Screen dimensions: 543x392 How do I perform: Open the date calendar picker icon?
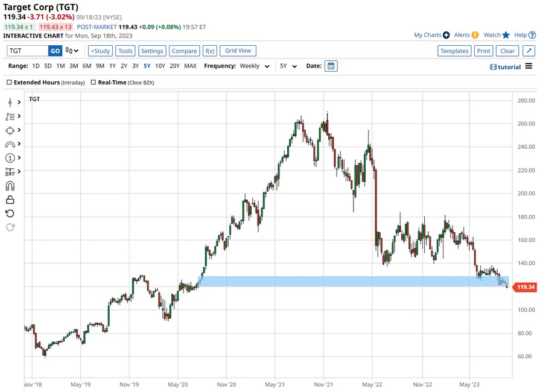(x=331, y=66)
